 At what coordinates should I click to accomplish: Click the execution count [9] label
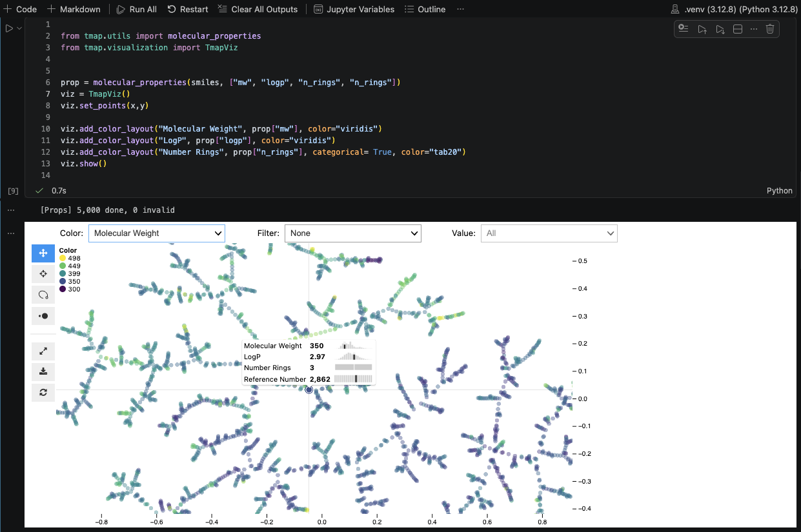(x=12, y=191)
